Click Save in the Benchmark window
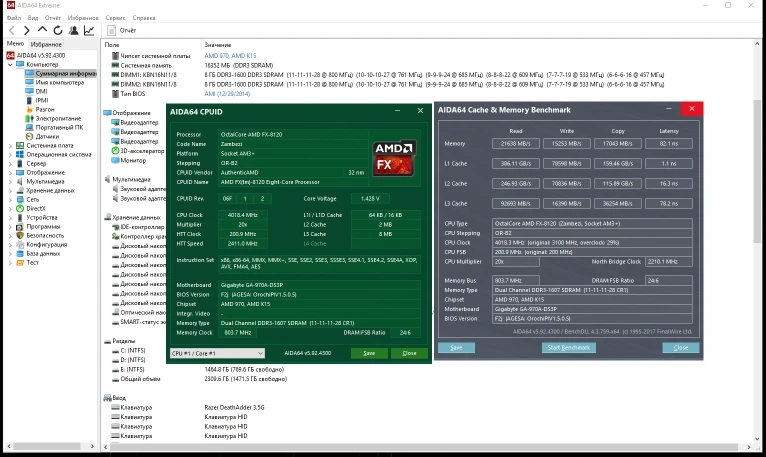 point(456,348)
